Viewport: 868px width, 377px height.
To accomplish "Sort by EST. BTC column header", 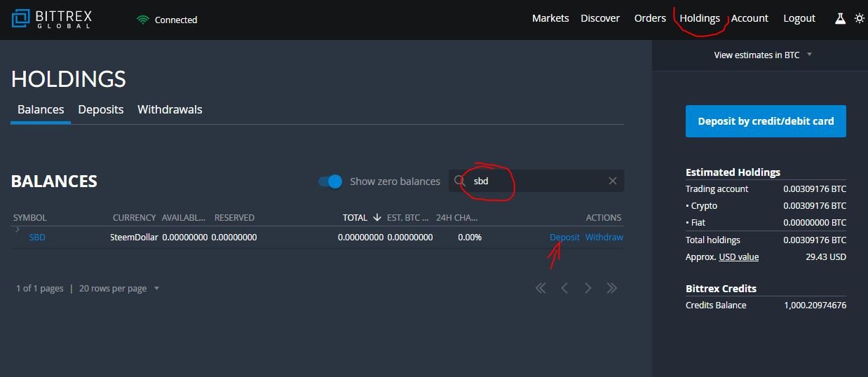I will [x=408, y=218].
